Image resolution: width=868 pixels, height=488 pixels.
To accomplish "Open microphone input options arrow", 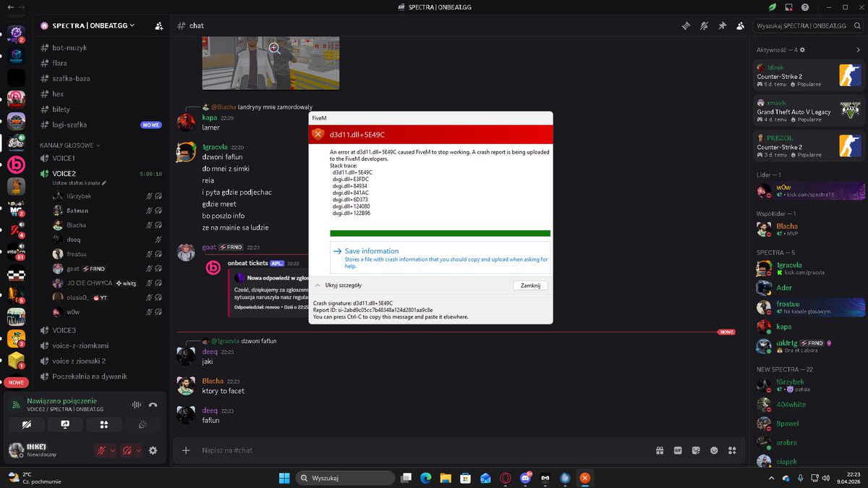I will [x=112, y=450].
